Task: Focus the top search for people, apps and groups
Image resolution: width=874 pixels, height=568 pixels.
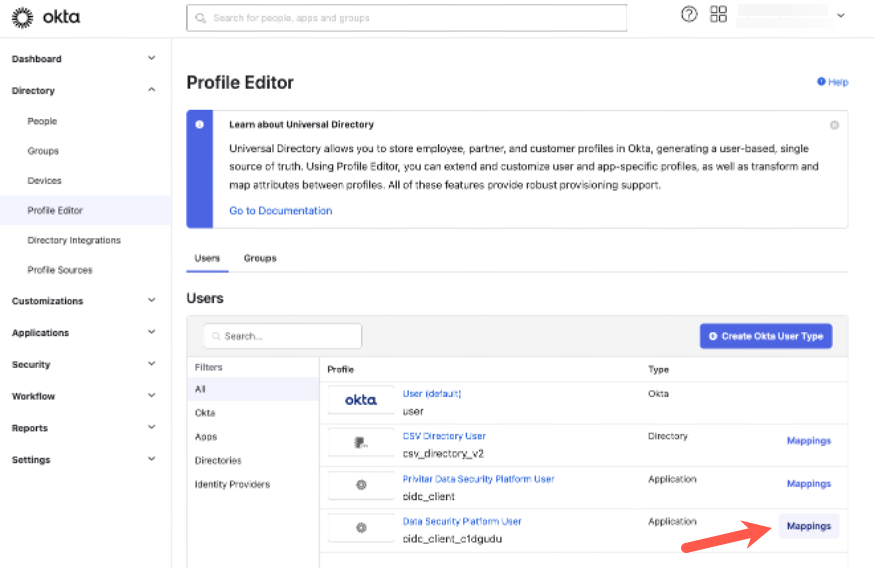Action: [406, 18]
